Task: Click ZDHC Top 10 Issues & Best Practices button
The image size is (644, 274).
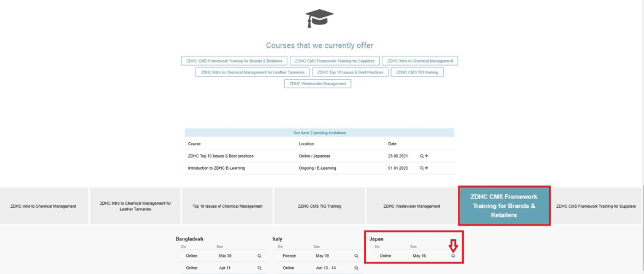Action: [350, 72]
